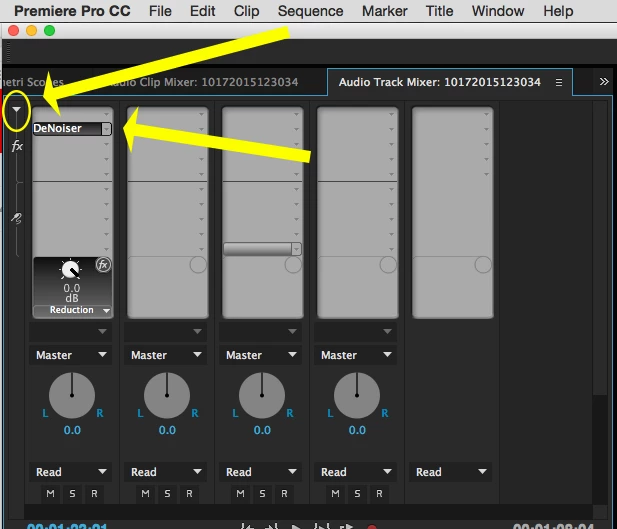Solo the third track with S button
The width and height of the screenshot is (617, 529).
coord(262,493)
